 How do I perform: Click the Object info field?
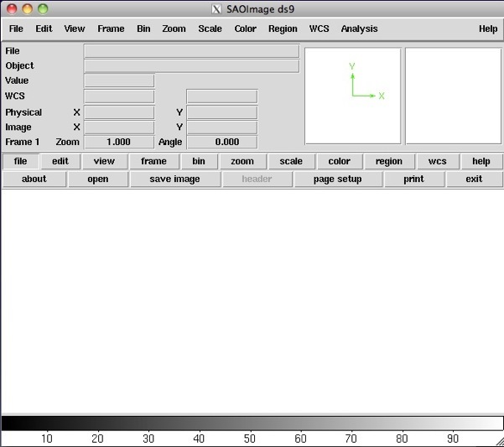point(191,66)
